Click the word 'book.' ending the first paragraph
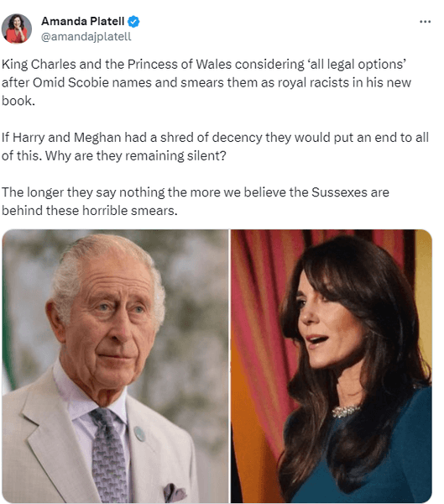This screenshot has width=444, height=504. coord(18,101)
